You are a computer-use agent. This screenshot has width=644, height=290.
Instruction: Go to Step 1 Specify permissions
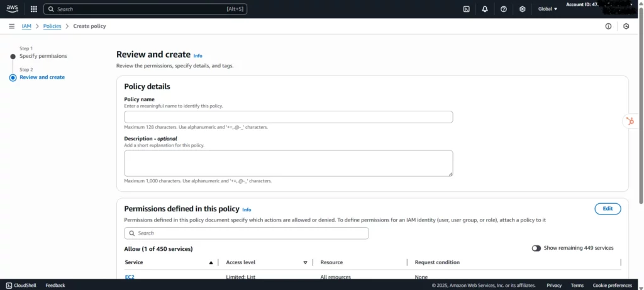(x=43, y=56)
